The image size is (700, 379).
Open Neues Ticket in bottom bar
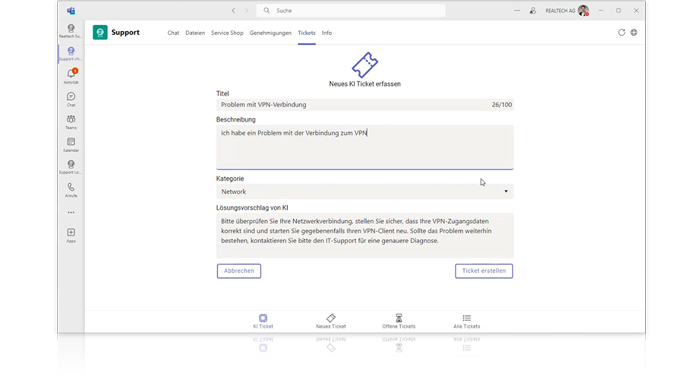pos(331,321)
